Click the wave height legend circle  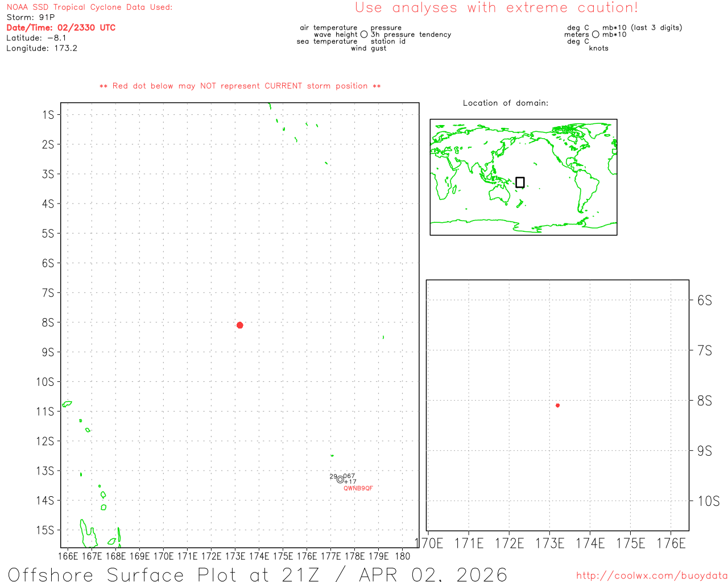(x=364, y=35)
